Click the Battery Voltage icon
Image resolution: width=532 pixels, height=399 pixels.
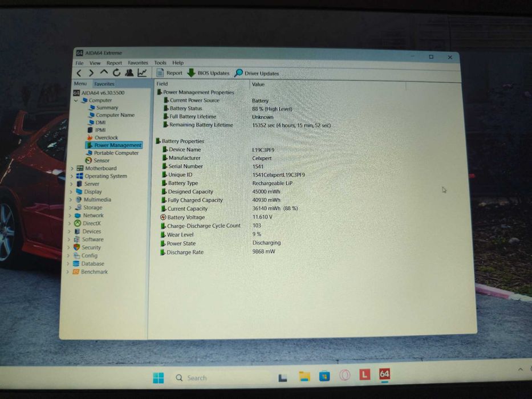pyautogui.click(x=163, y=217)
